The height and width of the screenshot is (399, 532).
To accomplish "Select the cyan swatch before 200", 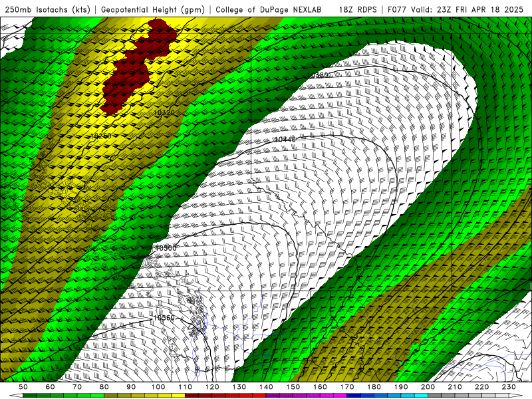I will pyautogui.click(x=421, y=396).
